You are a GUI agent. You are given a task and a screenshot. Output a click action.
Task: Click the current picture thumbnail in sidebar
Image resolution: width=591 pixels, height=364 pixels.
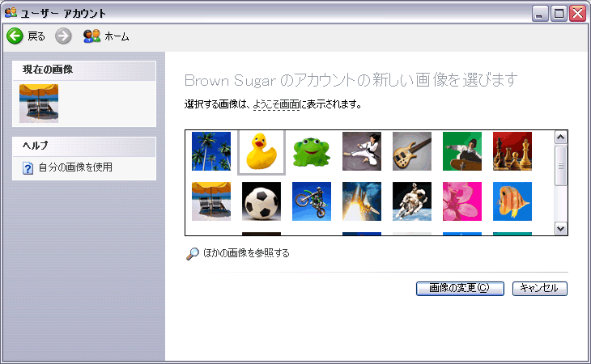pos(39,104)
